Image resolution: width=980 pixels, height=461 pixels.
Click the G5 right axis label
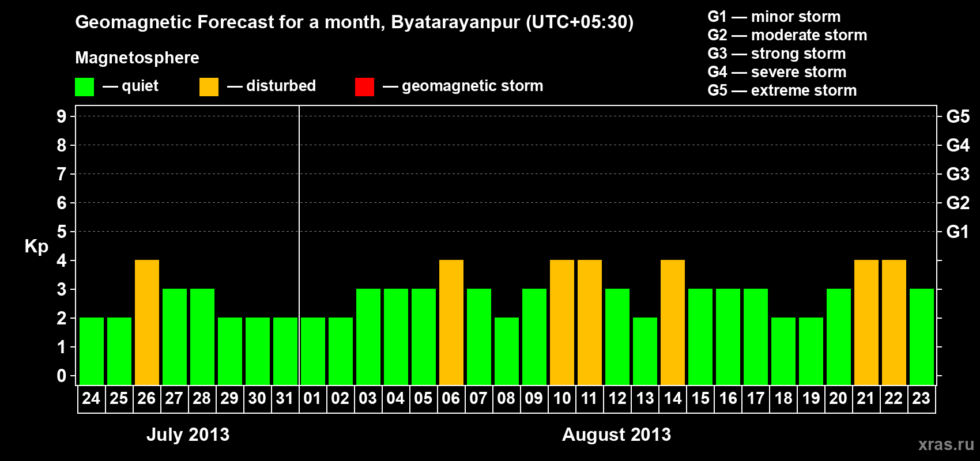pos(958,116)
